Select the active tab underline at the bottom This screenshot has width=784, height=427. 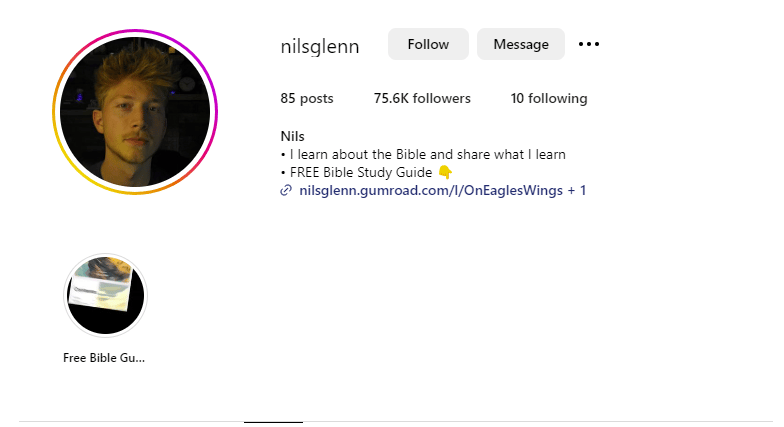[x=273, y=422]
